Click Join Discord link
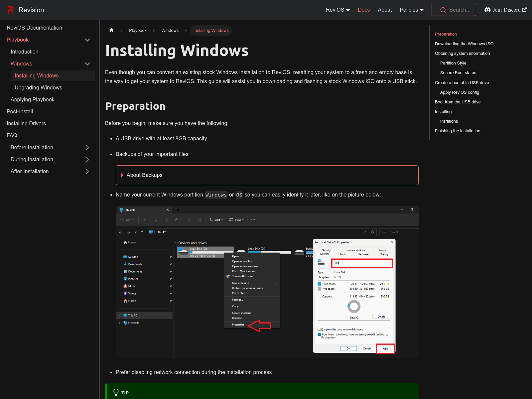 click(x=506, y=10)
